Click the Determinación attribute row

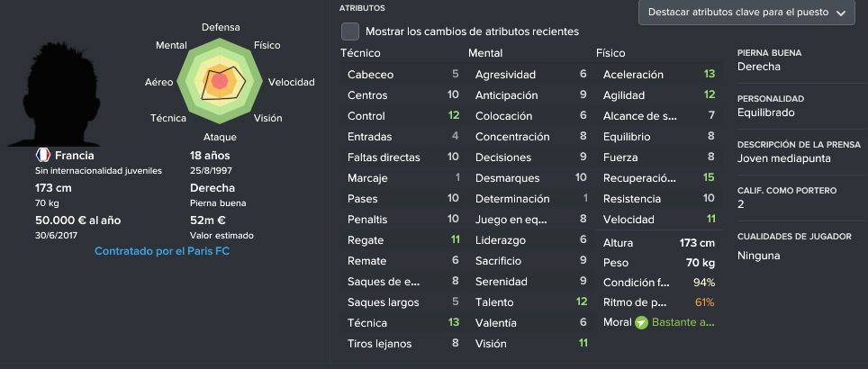[531, 199]
